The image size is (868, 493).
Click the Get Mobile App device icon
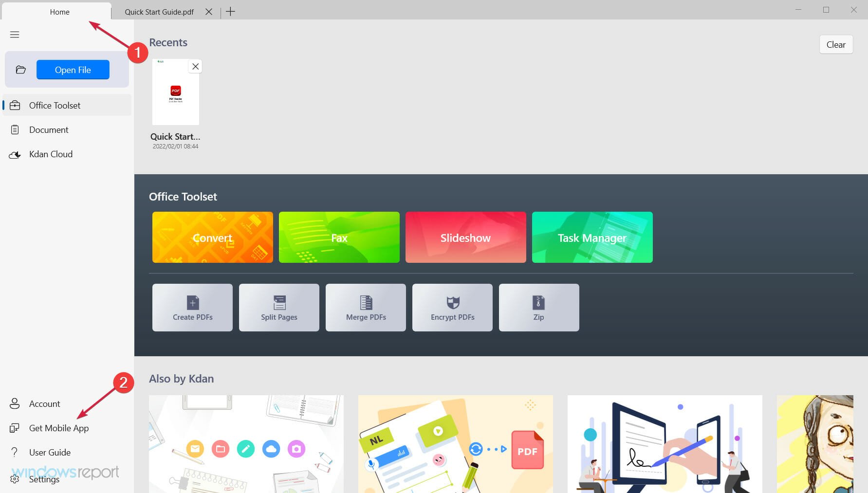click(15, 428)
